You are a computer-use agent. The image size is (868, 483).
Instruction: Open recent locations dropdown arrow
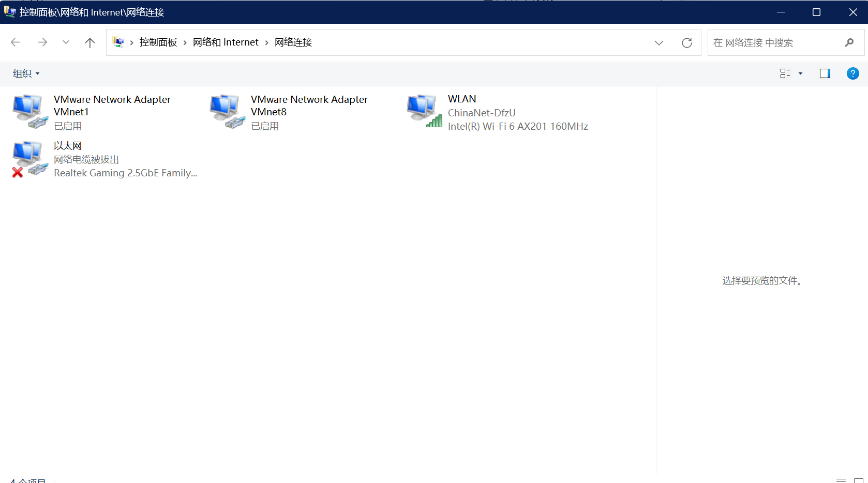pyautogui.click(x=66, y=42)
